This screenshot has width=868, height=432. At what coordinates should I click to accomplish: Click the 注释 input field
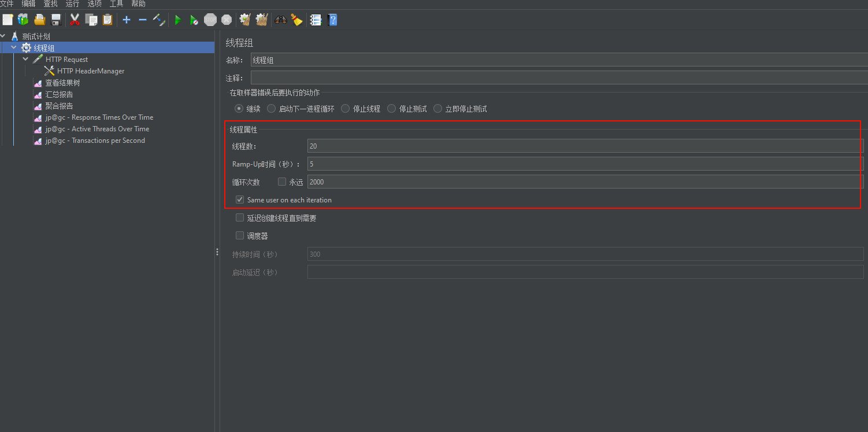559,77
